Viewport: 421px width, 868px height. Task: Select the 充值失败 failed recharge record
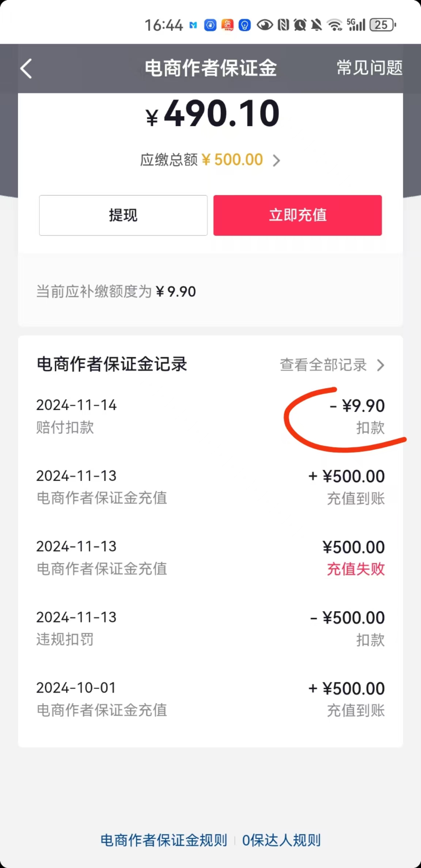click(210, 557)
